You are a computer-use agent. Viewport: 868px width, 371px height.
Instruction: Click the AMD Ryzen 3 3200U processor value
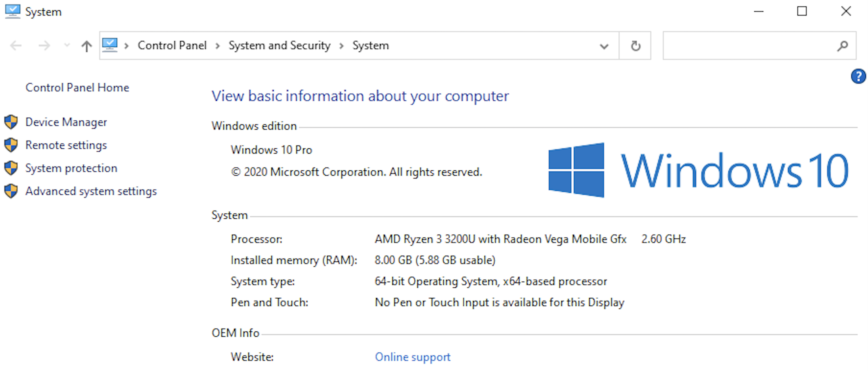pos(500,239)
